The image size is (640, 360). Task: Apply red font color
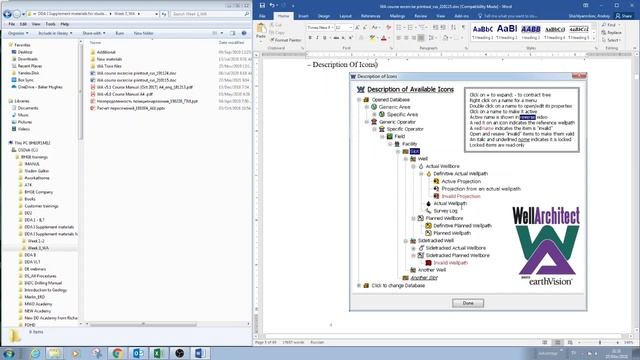pos(383,38)
